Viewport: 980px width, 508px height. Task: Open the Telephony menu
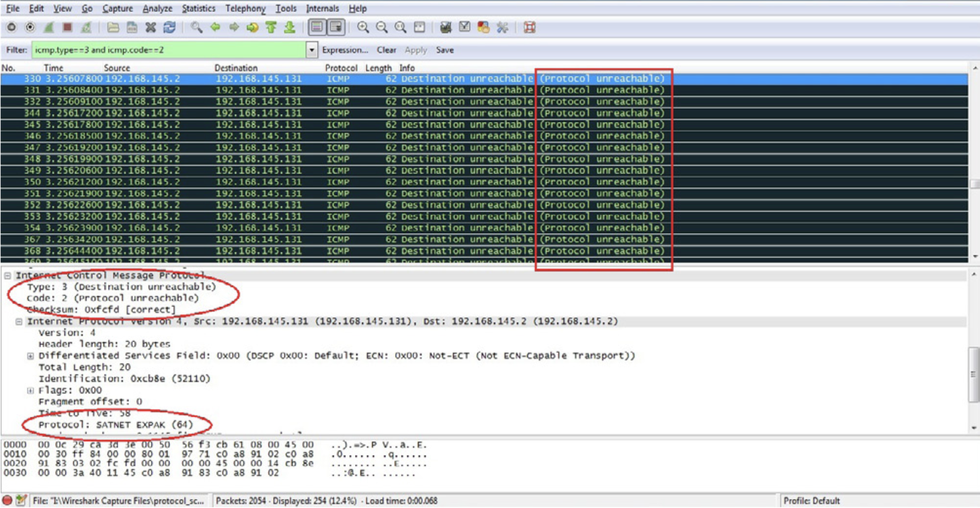click(245, 8)
